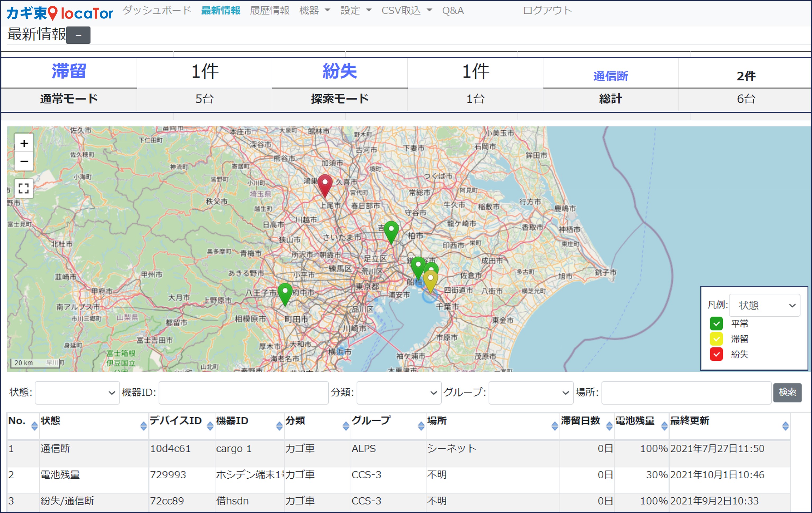The width and height of the screenshot is (812, 513).
Task: Select the yellow stagnant-device map pin
Action: tap(431, 281)
